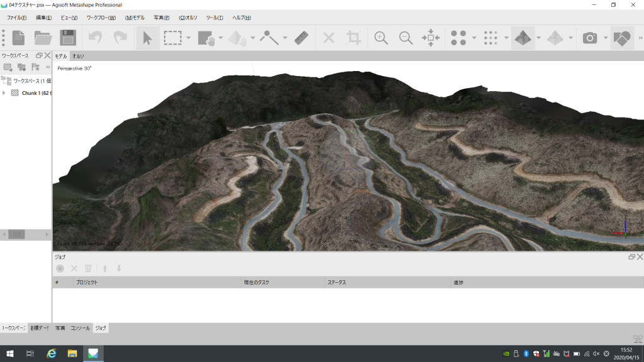The width and height of the screenshot is (644, 362).
Task: Click the zoom out magnifier icon
Action: pyautogui.click(x=406, y=38)
